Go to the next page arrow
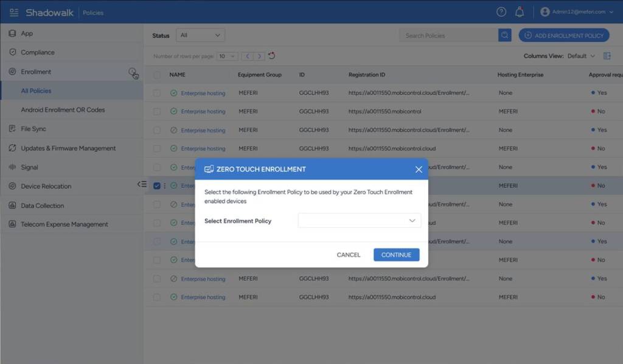Viewport: 623px width, 364px height. pyautogui.click(x=260, y=56)
